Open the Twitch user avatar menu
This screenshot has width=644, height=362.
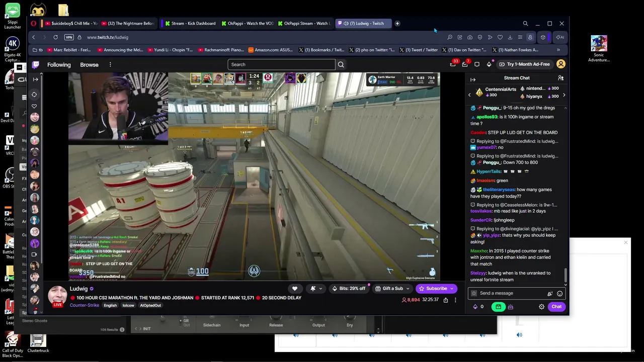click(x=560, y=64)
